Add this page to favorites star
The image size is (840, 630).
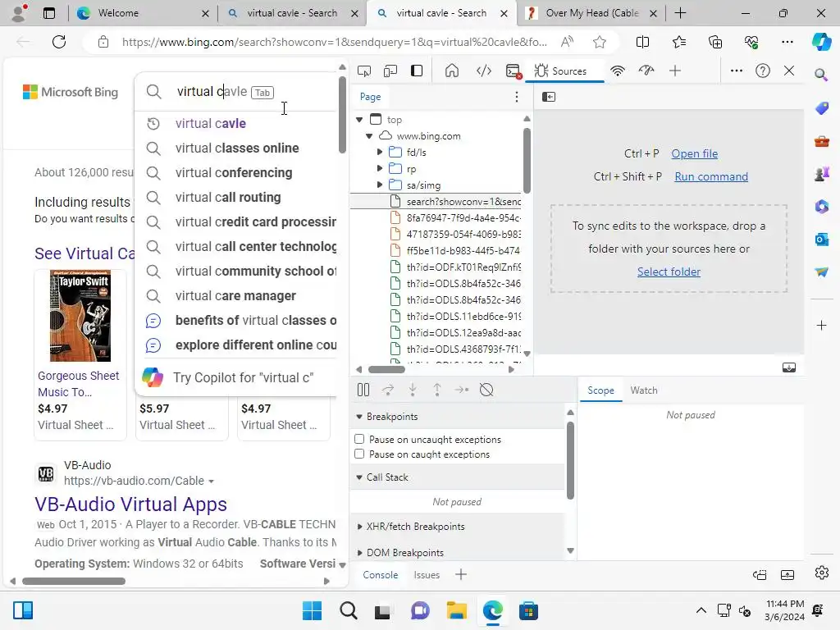600,42
